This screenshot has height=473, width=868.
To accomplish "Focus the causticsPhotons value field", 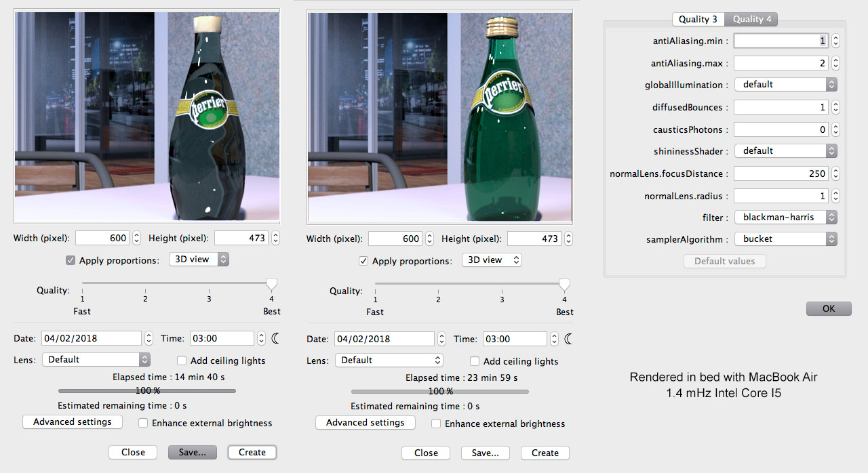I will pos(781,129).
